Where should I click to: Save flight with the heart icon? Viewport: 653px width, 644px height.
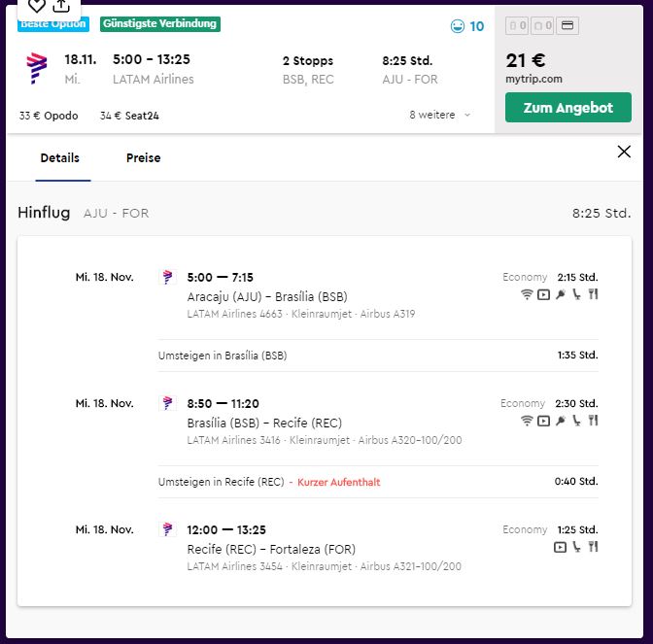click(37, 6)
